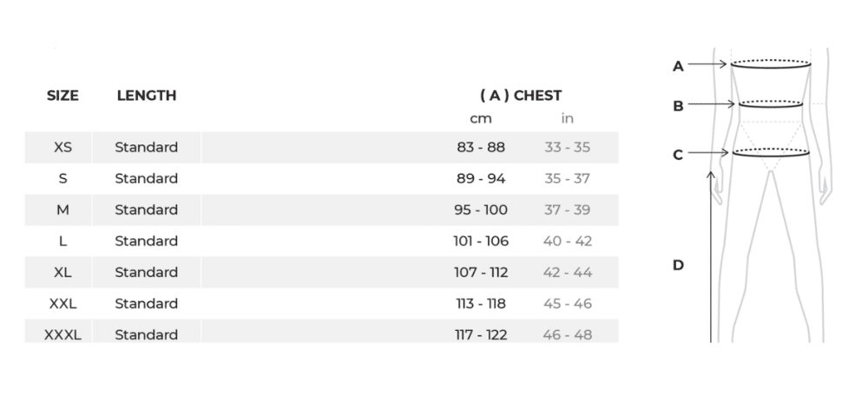This screenshot has width=868, height=417.
Task: Click the letter B label beside the diagram
Action: [679, 106]
